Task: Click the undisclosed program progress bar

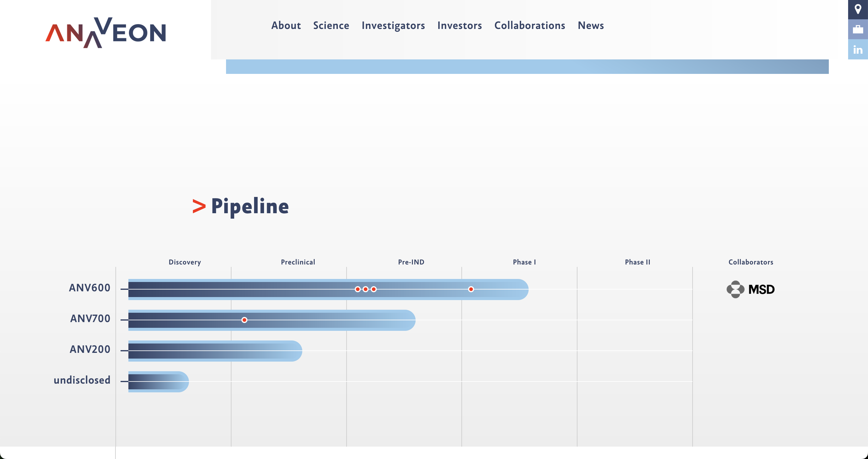Action: [x=158, y=381]
